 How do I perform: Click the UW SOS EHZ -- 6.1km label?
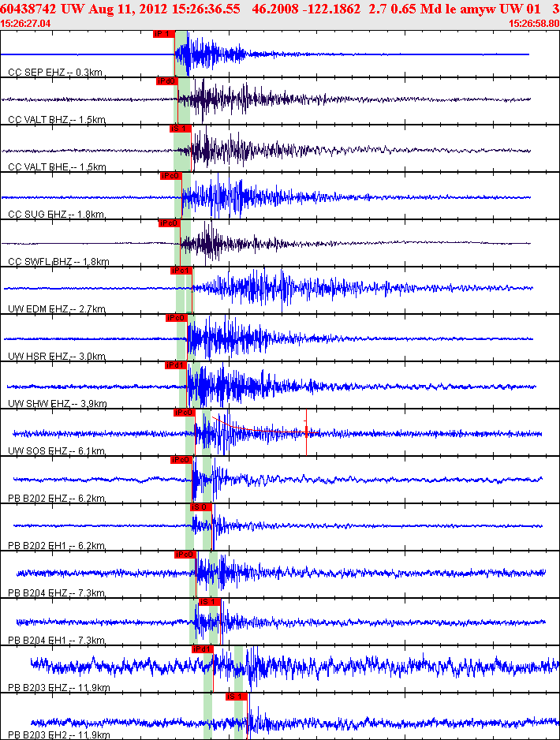click(x=57, y=450)
